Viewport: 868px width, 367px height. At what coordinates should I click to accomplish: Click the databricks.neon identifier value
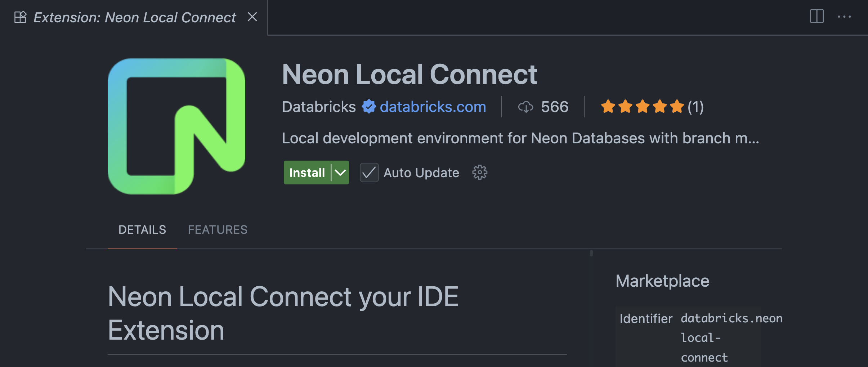tap(731, 318)
